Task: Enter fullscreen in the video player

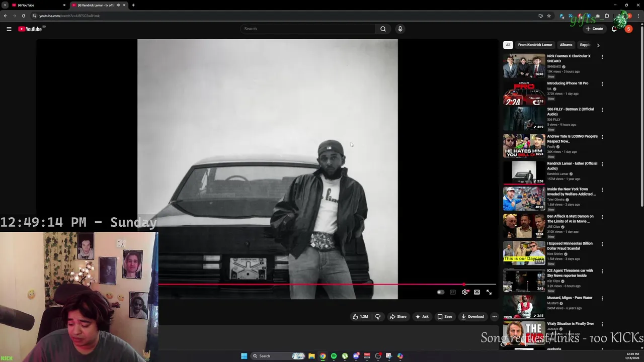Action: (489, 292)
